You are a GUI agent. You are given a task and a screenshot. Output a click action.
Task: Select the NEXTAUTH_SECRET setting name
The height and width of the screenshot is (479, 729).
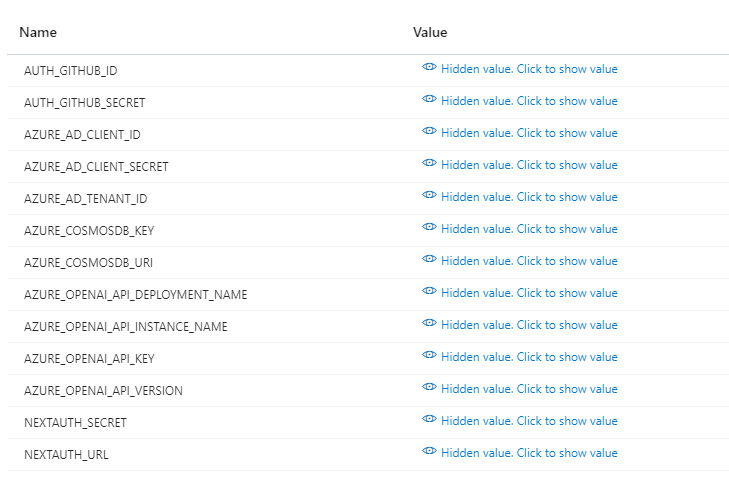pyautogui.click(x=75, y=423)
